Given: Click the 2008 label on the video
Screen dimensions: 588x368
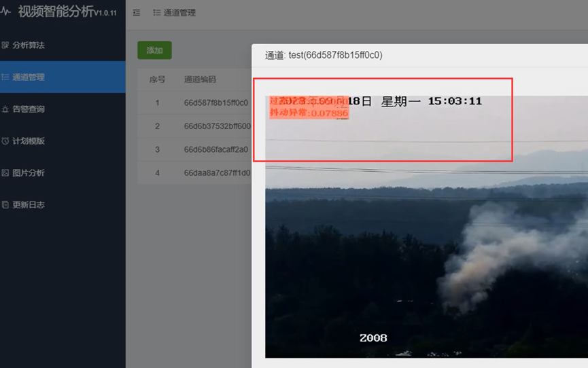Looking at the screenshot, I should [373, 338].
